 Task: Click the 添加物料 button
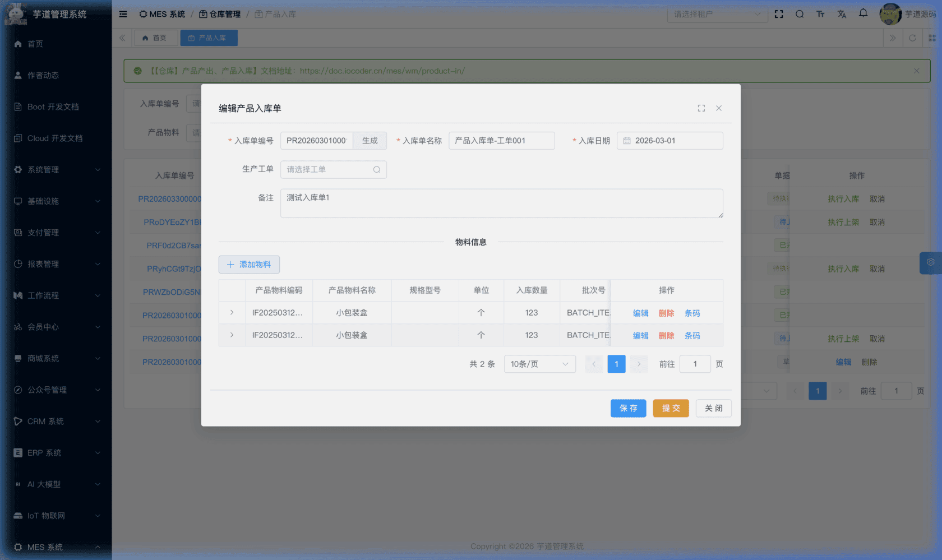coord(249,265)
